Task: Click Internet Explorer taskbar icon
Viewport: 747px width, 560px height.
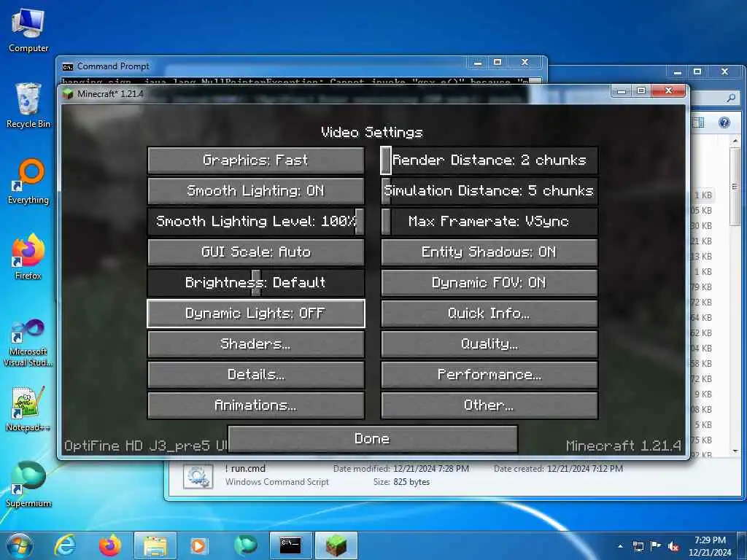Action: tap(65, 545)
